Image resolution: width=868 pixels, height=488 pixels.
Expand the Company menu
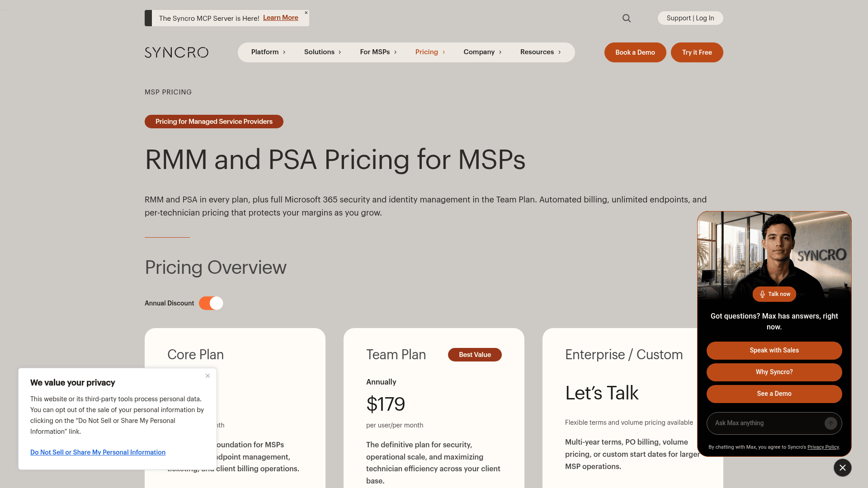(x=483, y=52)
